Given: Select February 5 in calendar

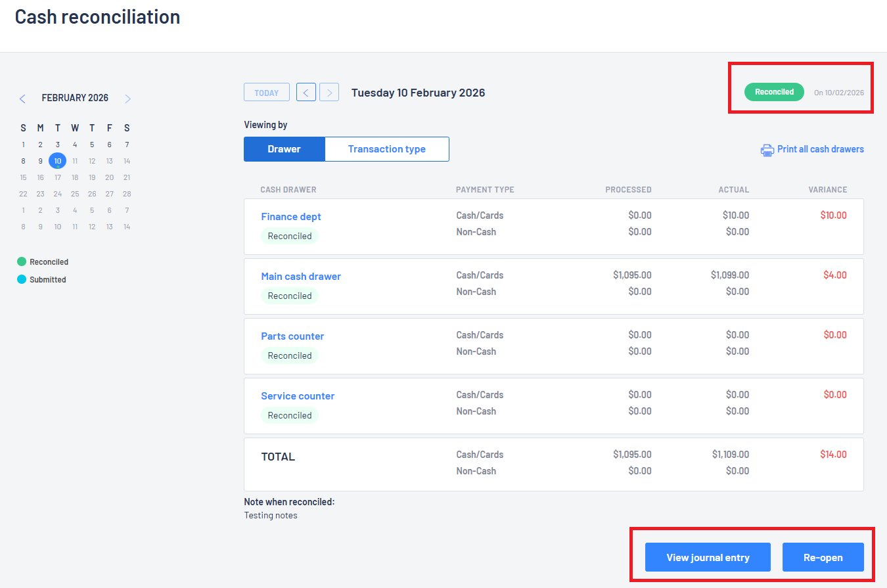Looking at the screenshot, I should coord(92,145).
